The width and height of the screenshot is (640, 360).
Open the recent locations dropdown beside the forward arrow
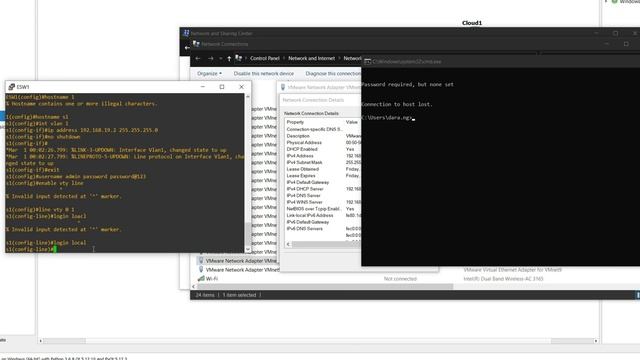pos(221,59)
